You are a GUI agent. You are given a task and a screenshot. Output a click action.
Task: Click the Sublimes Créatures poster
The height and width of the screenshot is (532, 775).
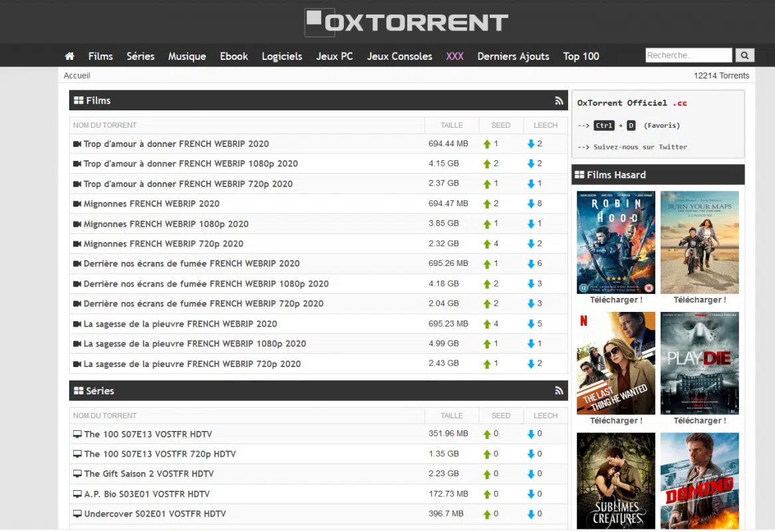(x=616, y=481)
